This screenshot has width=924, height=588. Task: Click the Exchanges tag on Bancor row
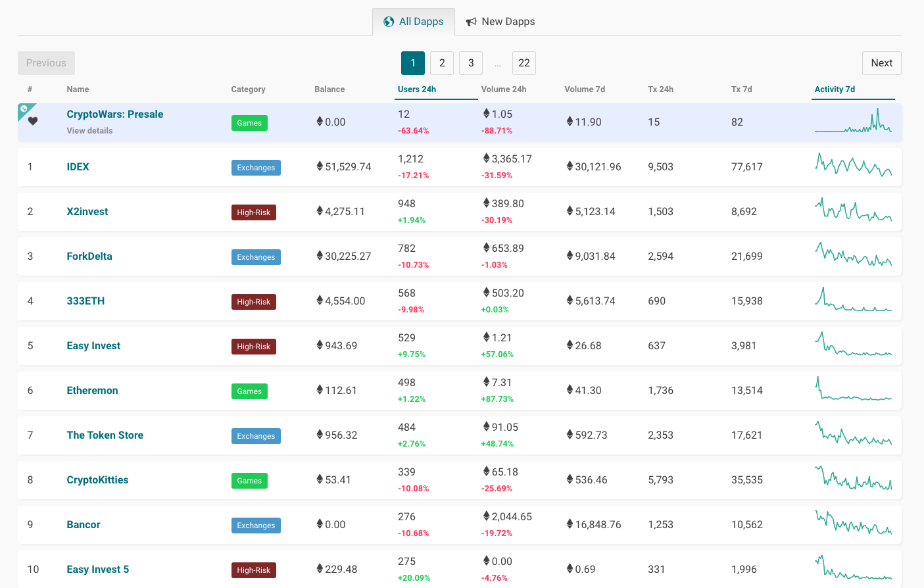[x=256, y=526]
